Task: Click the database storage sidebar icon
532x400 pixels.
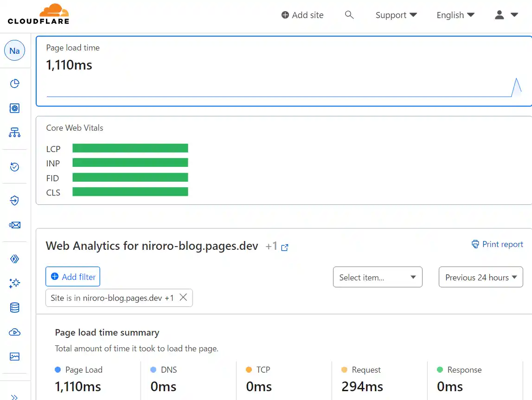Action: (14, 307)
